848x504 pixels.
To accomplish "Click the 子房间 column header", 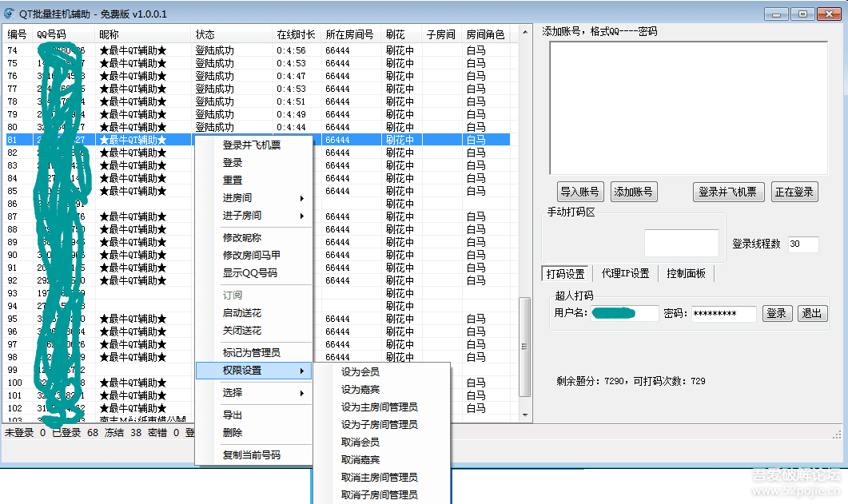I will [x=441, y=34].
